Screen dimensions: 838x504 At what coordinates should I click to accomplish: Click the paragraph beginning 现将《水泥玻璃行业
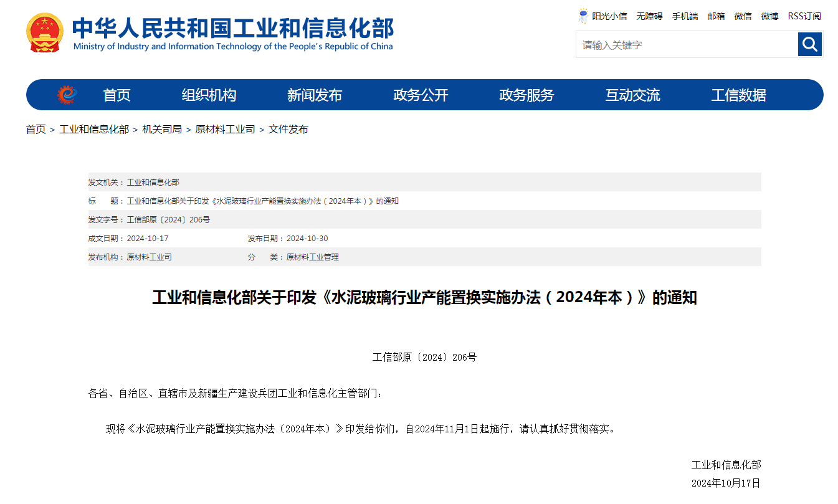pos(361,429)
